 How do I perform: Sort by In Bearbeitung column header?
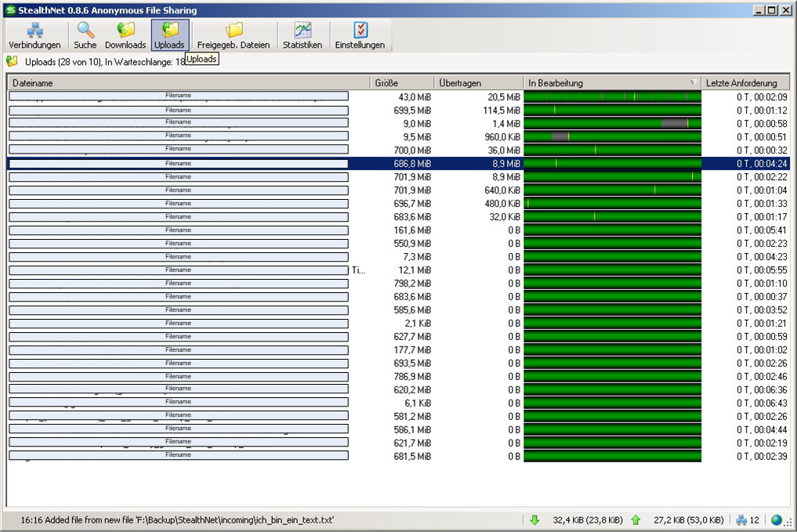[x=612, y=83]
